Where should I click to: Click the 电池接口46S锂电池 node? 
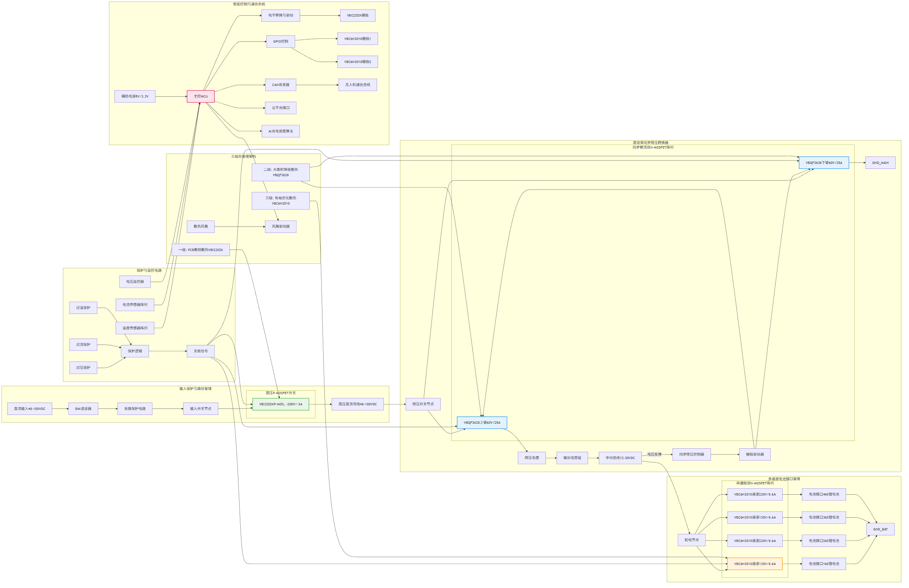coord(824,494)
